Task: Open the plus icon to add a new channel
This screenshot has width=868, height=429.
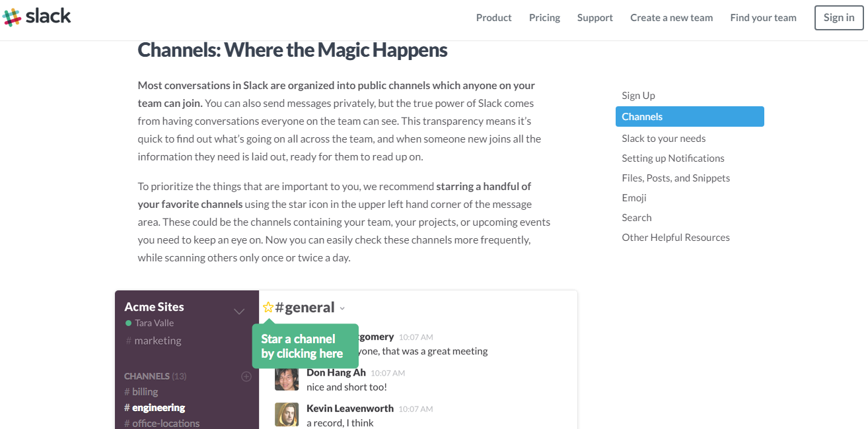Action: pos(246,376)
